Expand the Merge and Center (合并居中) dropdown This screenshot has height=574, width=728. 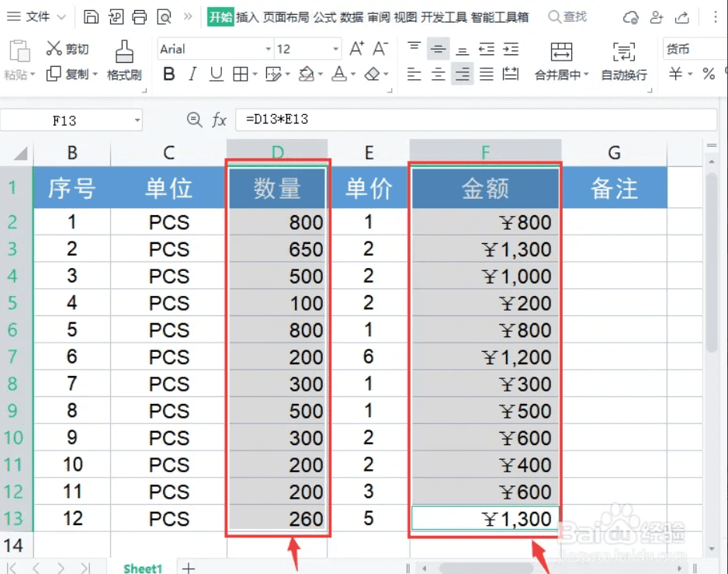pyautogui.click(x=588, y=74)
